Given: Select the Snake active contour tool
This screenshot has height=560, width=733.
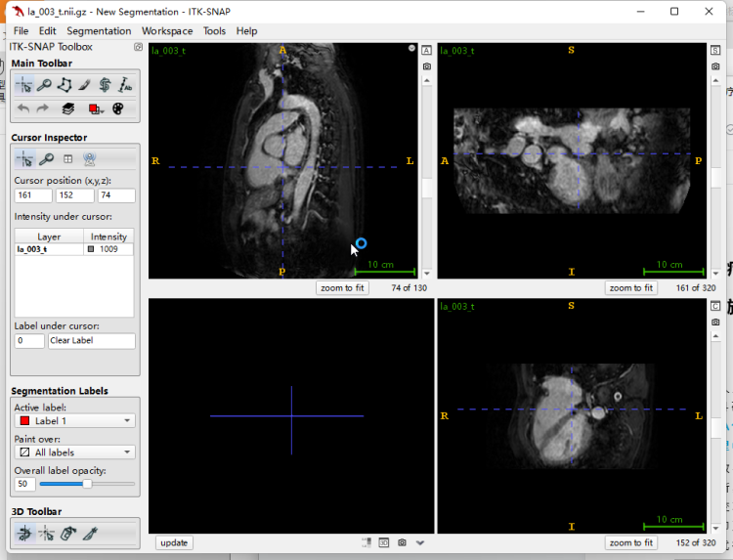Looking at the screenshot, I should (105, 85).
